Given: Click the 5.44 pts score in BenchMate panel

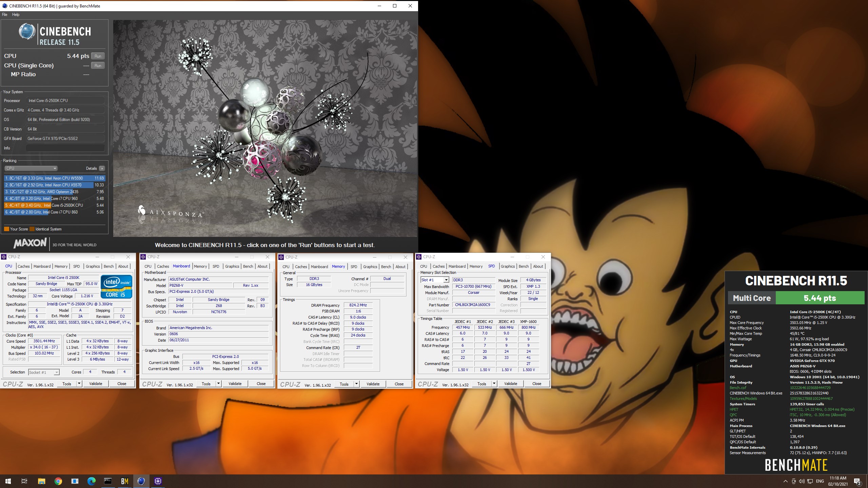Looking at the screenshot, I should (x=820, y=298).
